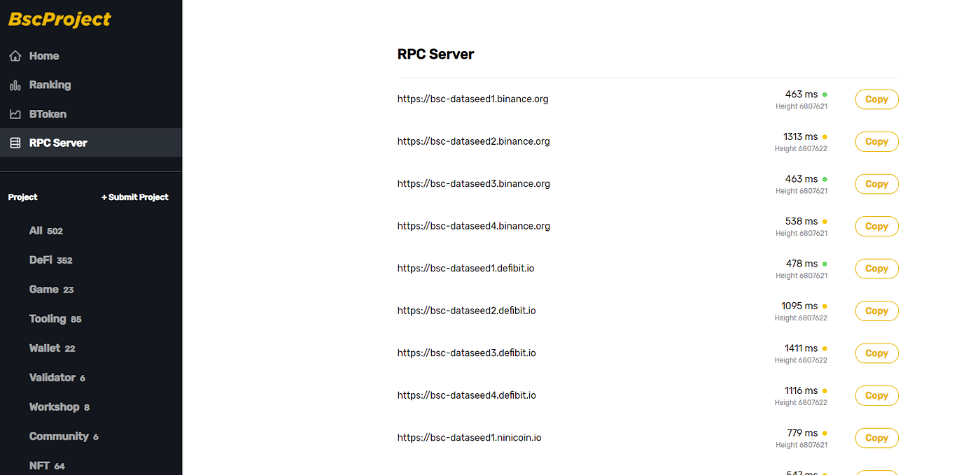
Task: Select the DeFi 352 category
Action: (x=51, y=260)
